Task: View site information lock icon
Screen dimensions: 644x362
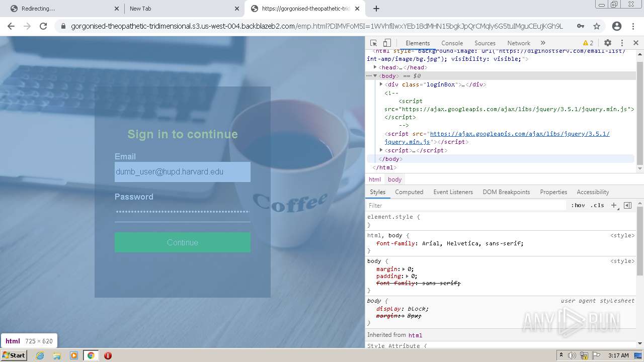Action: [63, 26]
